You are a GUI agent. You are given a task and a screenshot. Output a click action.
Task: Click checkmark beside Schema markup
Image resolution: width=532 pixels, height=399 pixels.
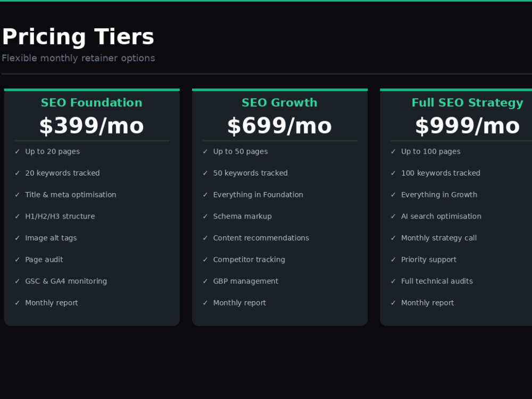pyautogui.click(x=205, y=217)
